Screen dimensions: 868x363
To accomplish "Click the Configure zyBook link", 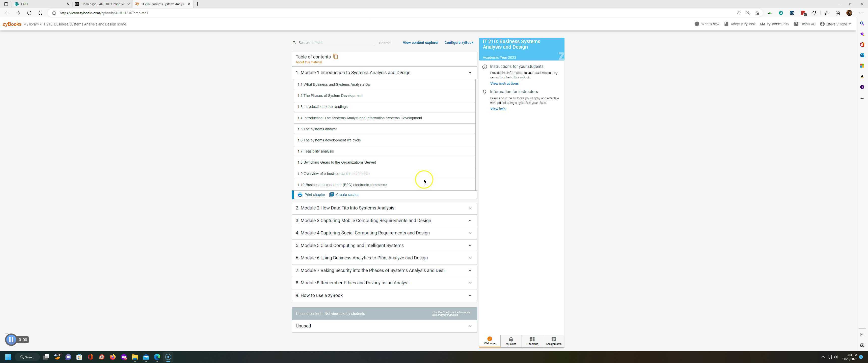I will 458,43.
